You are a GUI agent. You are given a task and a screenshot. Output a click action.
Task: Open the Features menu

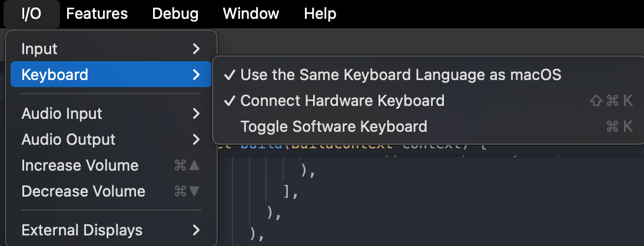click(97, 14)
